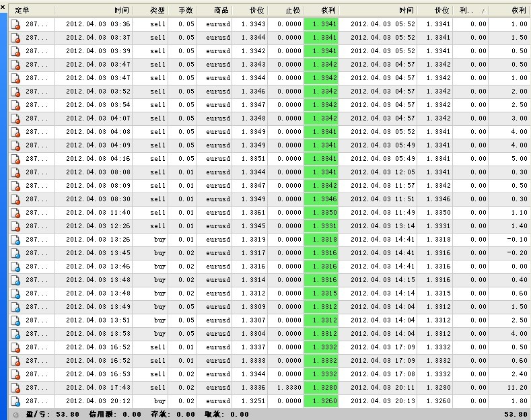Click the order icon of the 08:08 sell row
531x420 pixels.
15,172
